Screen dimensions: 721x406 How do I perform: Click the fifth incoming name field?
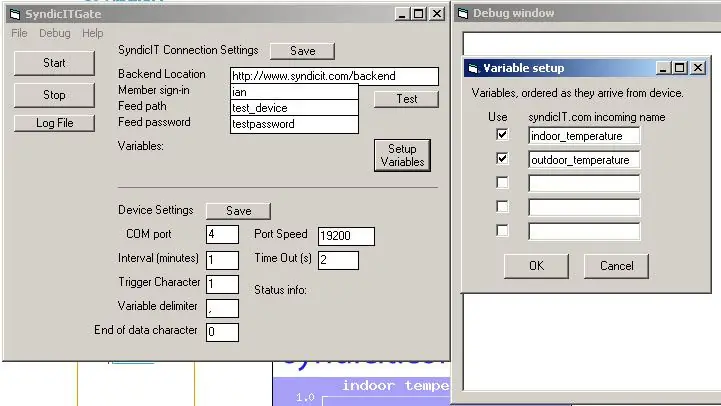tap(584, 231)
